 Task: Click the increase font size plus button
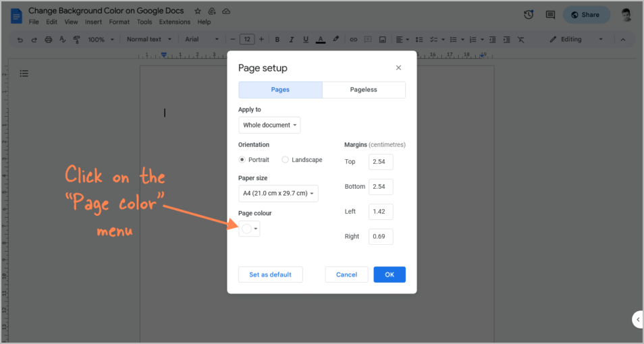[x=261, y=39]
